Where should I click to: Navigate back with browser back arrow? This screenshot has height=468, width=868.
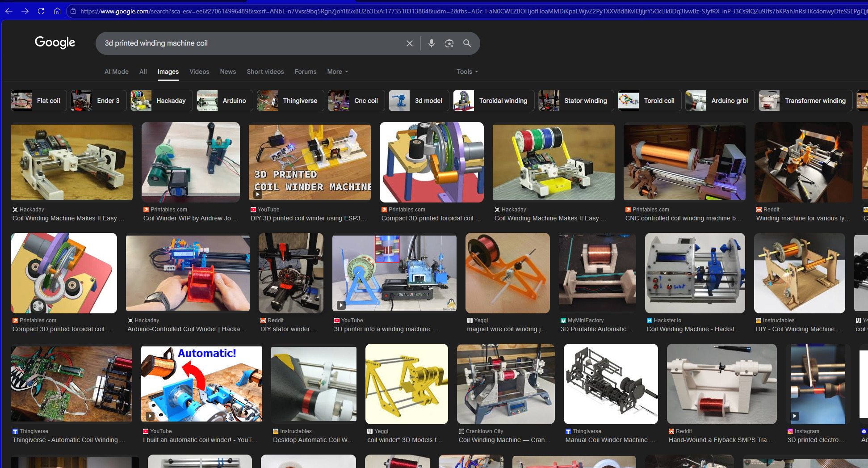pyautogui.click(x=9, y=11)
